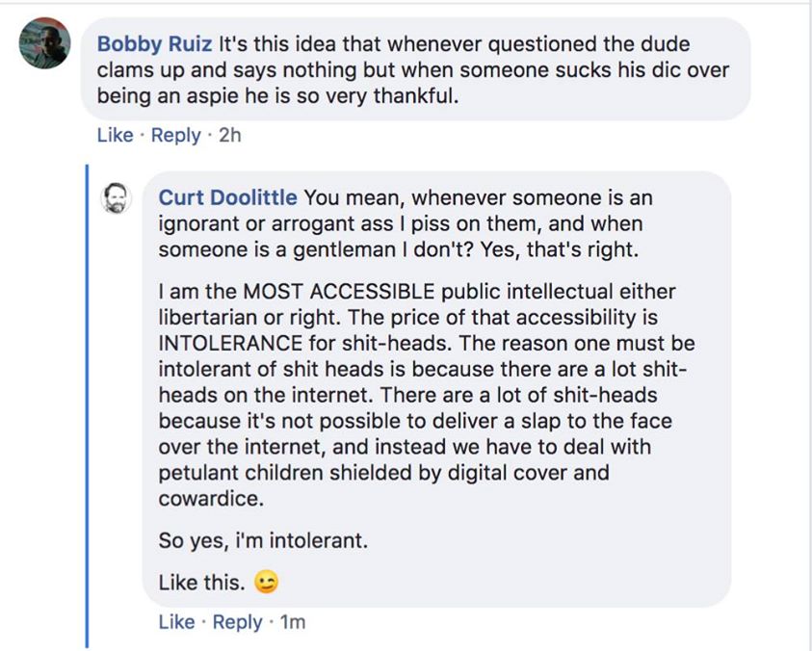Like Bobby Ruiz's comment
This screenshot has width=812, height=651.
pyautogui.click(x=115, y=135)
